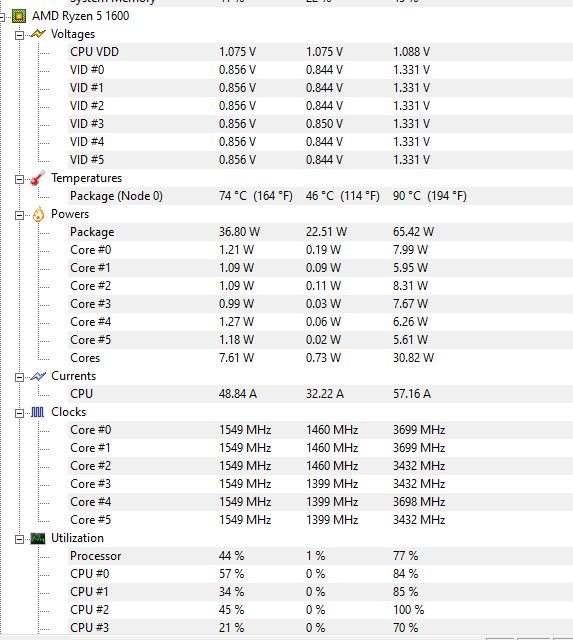Click the Clocks waveform icon
The width and height of the screenshot is (573, 640).
(x=38, y=412)
